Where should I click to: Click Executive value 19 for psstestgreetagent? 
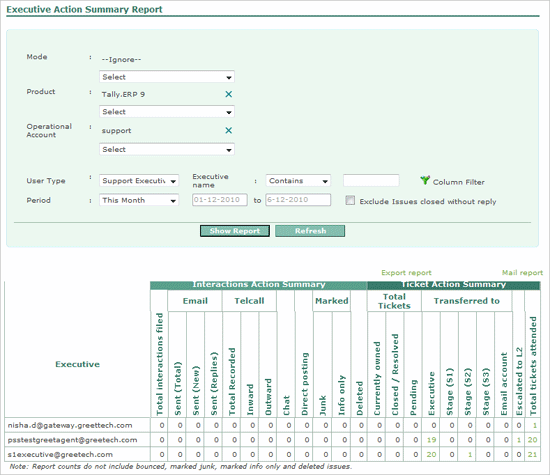coord(431,440)
